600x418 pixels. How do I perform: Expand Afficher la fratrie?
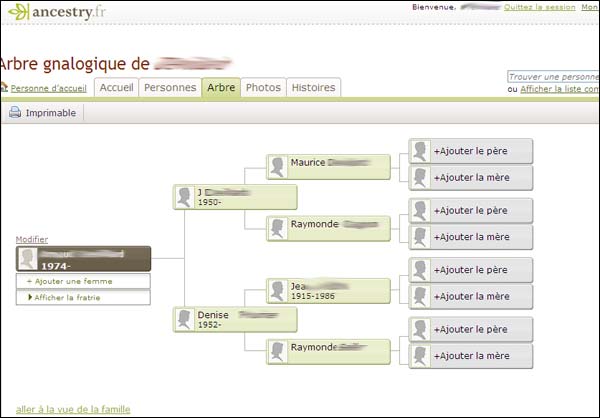tap(83, 297)
